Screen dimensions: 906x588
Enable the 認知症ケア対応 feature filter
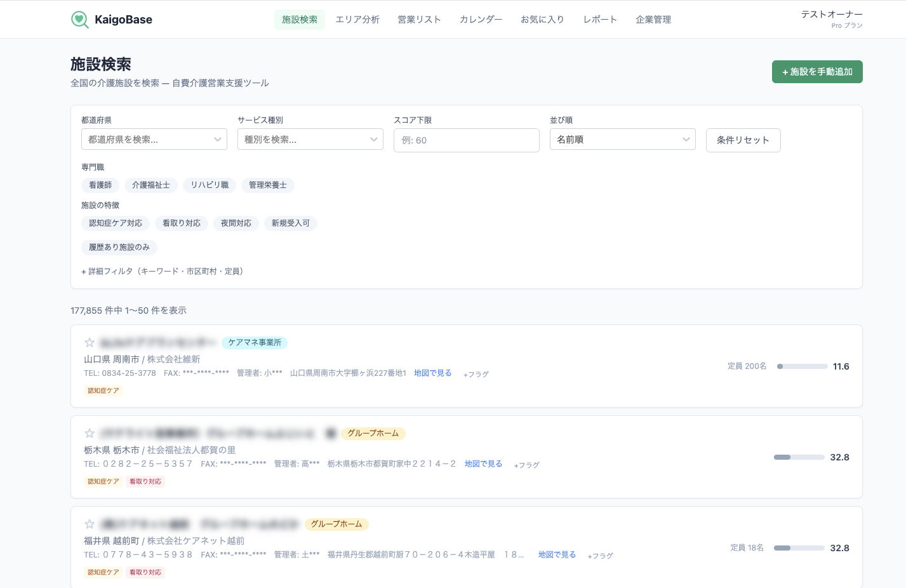coord(115,224)
